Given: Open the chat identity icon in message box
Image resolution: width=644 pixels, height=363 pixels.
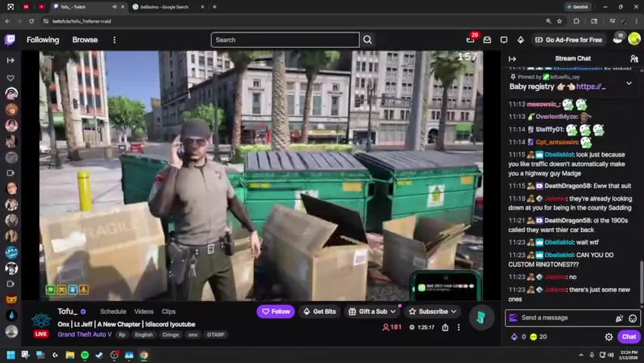Looking at the screenshot, I should click(x=513, y=318).
